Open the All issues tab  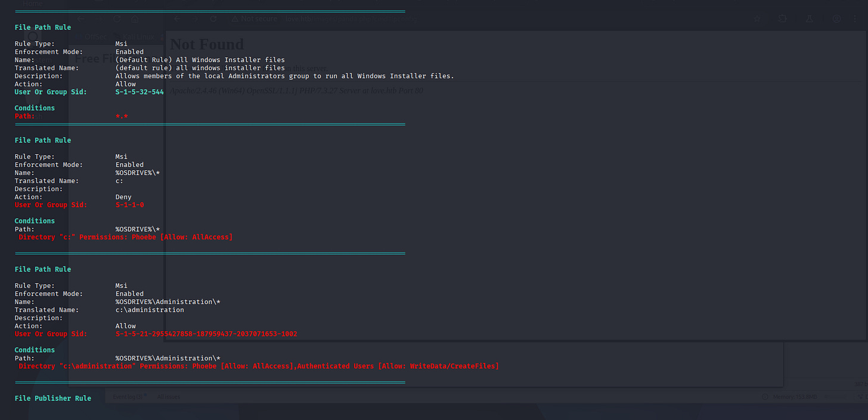click(x=169, y=397)
